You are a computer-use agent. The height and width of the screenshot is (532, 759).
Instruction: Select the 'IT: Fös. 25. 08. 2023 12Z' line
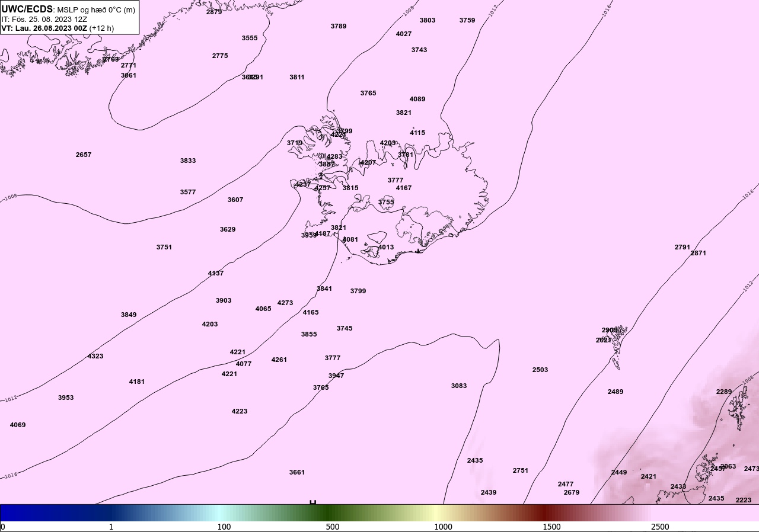44,19
